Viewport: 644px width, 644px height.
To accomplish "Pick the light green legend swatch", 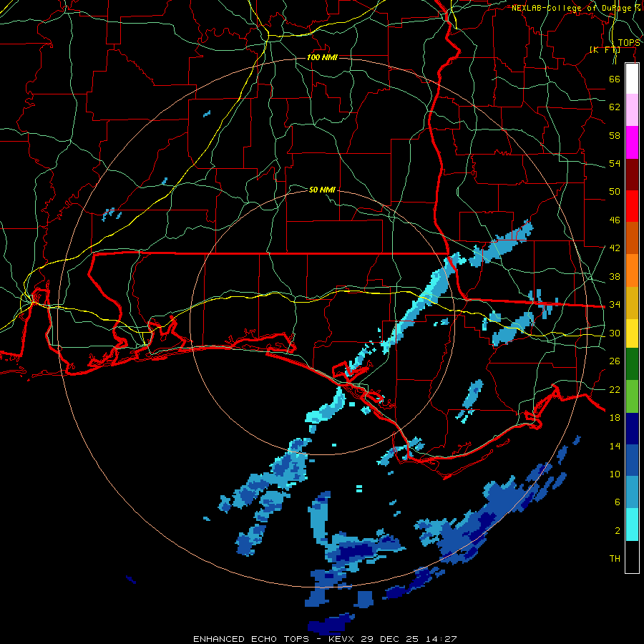I will click(632, 396).
